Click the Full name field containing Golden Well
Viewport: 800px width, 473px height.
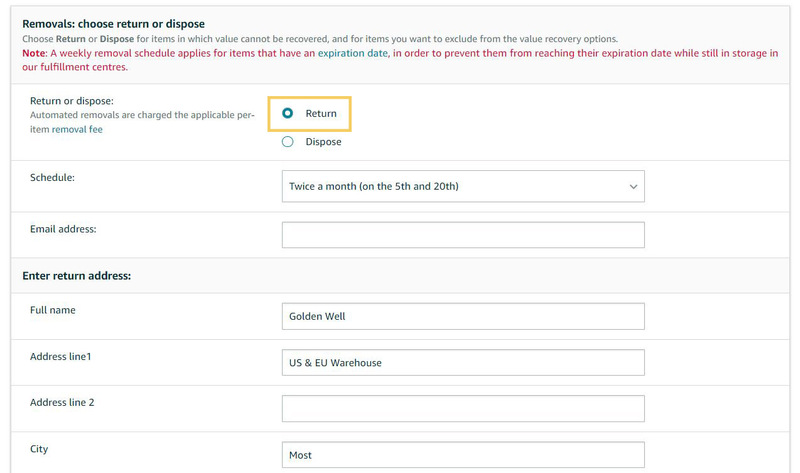pos(463,316)
